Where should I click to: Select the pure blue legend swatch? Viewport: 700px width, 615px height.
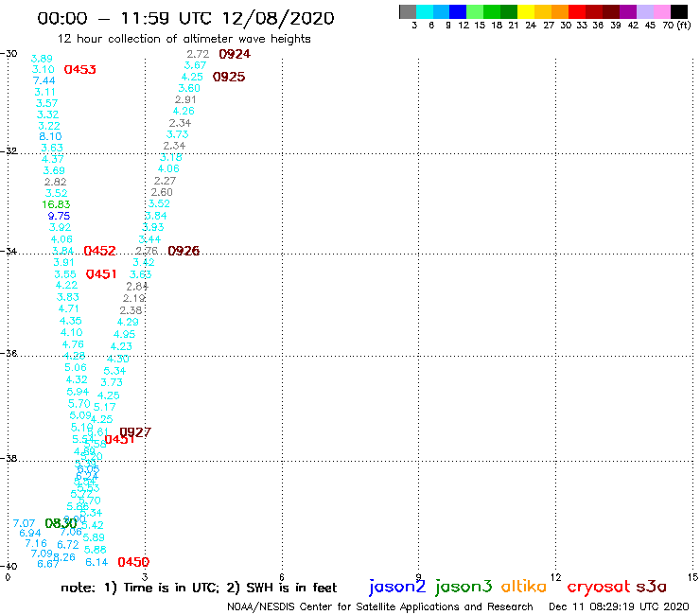point(458,11)
